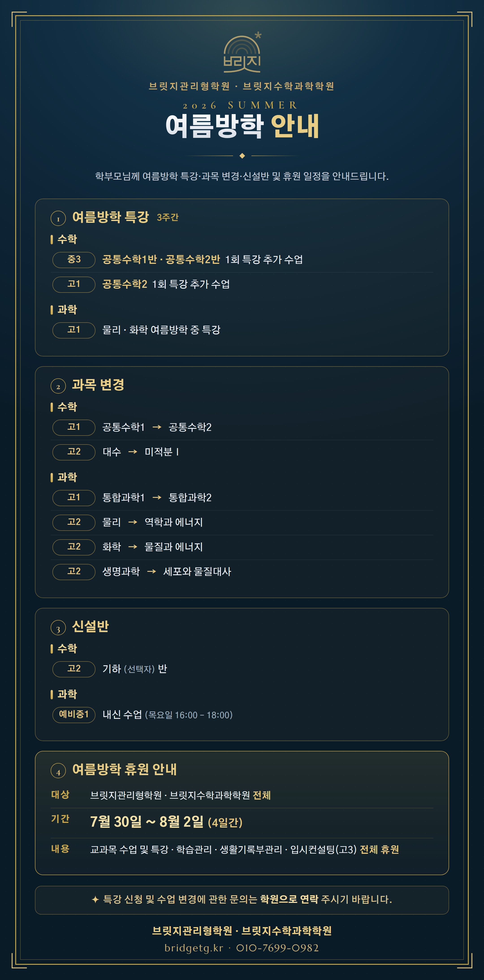Screen dimensions: 484x980
Task: Click the 3주간 label beside 여름방학 특강
Action: 168,217
